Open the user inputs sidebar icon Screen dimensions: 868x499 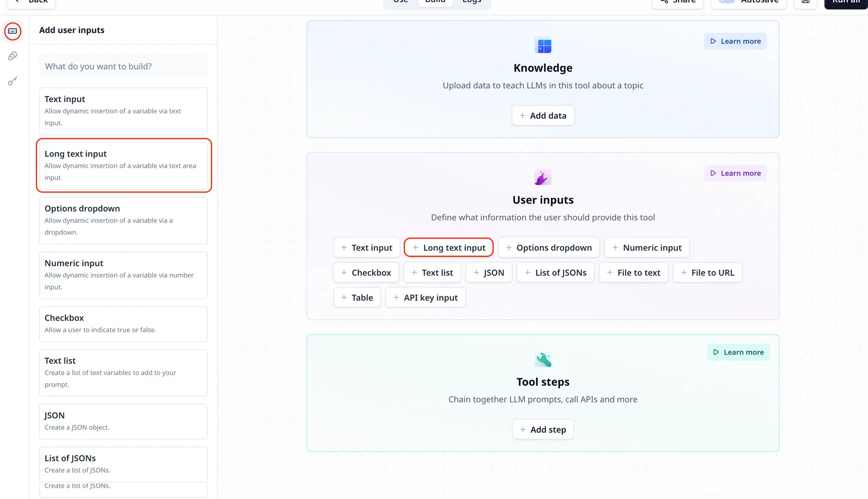click(x=12, y=31)
